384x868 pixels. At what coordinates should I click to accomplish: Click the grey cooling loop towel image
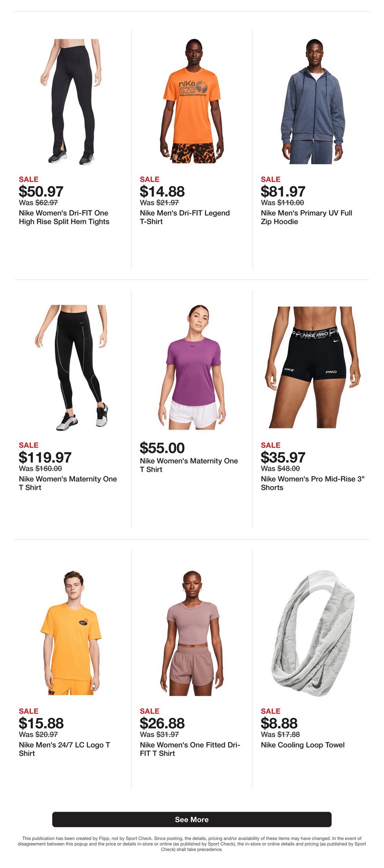coord(313,633)
